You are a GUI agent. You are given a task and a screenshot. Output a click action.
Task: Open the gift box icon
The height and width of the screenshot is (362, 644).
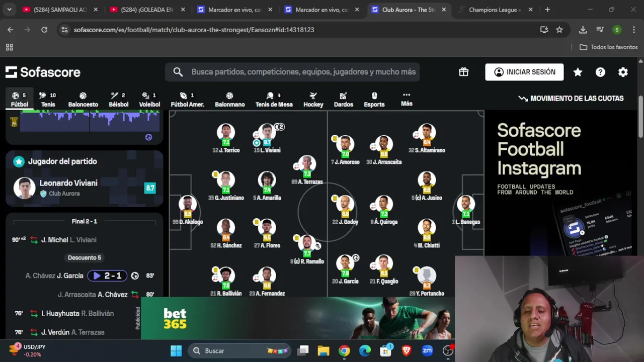pyautogui.click(x=463, y=72)
